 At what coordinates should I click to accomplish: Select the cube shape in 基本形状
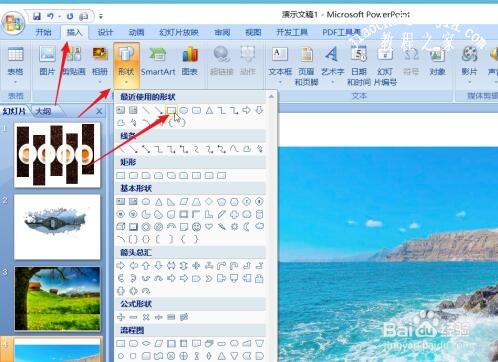(x=121, y=227)
